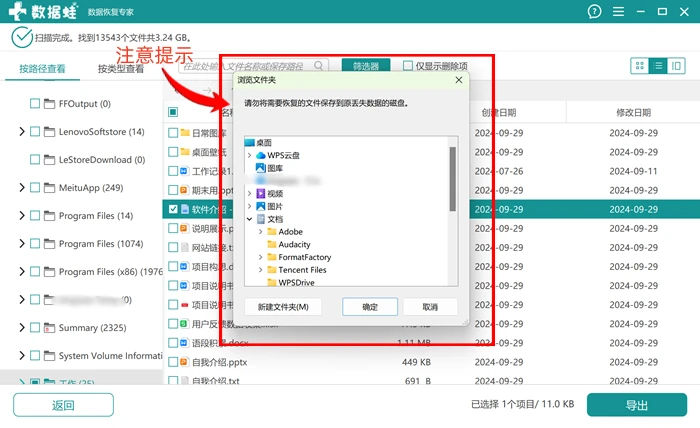Collapse the 文档 folder in dialog tree
This screenshot has width=700, height=428.
[x=250, y=219]
